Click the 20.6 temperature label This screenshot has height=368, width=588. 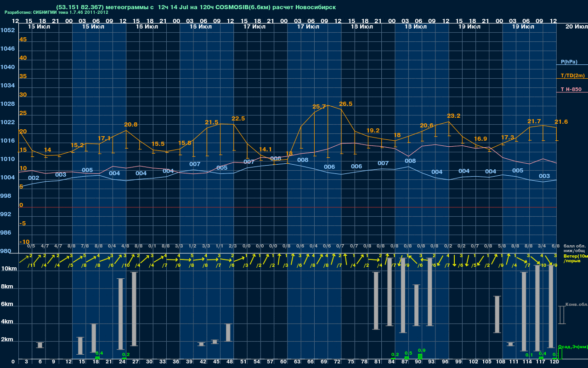tap(426, 125)
